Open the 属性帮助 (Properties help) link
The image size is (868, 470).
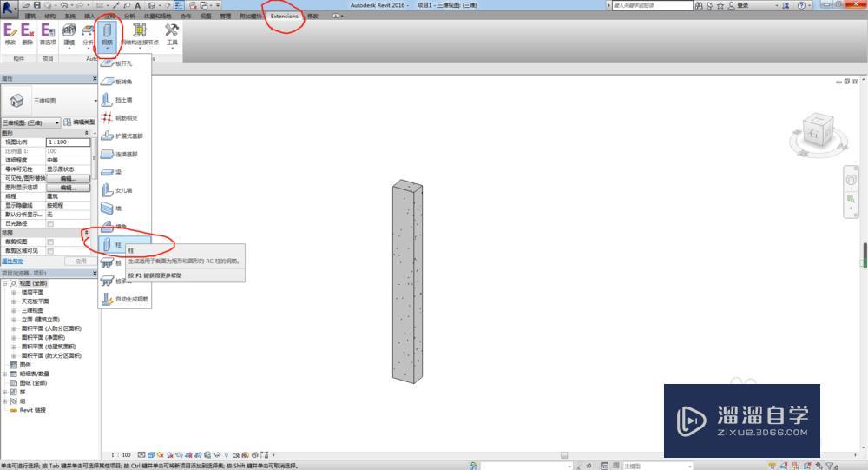(12, 261)
